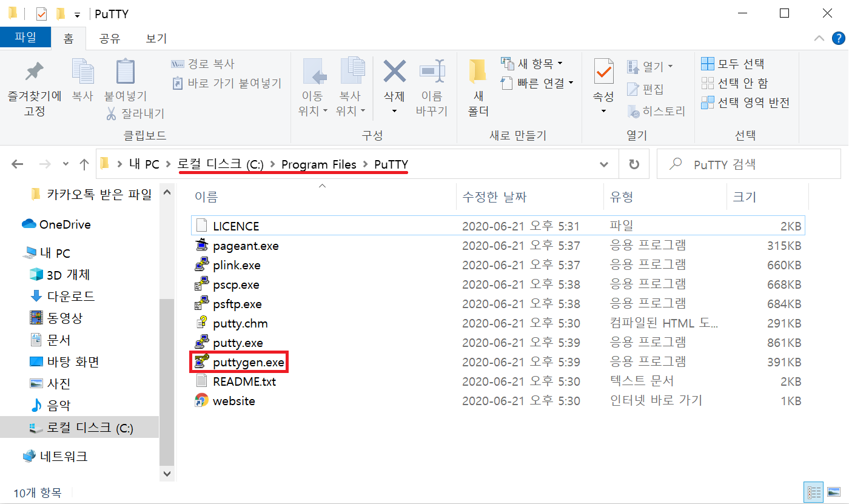The height and width of the screenshot is (504, 849).
Task: Open 네트워크 in the navigation pane
Action: click(55, 456)
